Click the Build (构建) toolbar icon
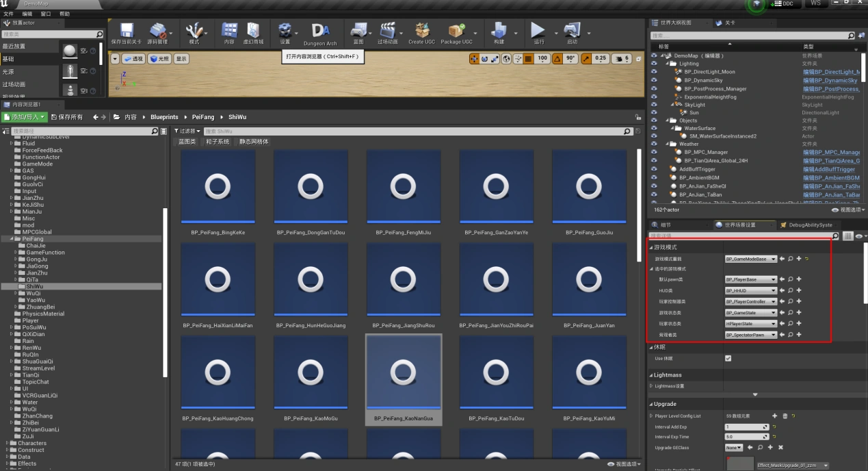This screenshot has width=868, height=471. (x=499, y=31)
